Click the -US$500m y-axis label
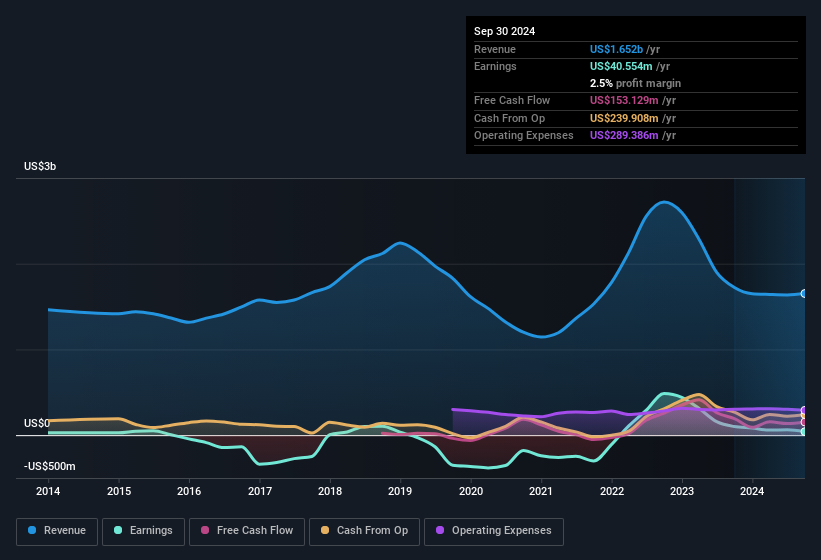Screen dimensions: 821x560 (50, 466)
